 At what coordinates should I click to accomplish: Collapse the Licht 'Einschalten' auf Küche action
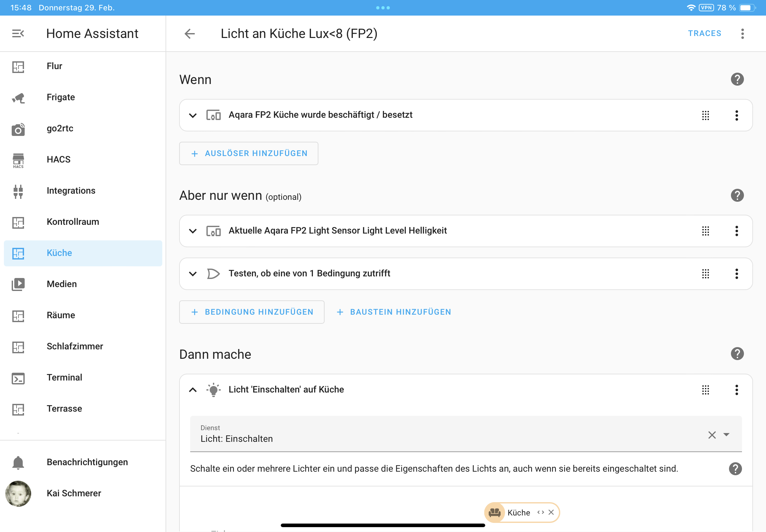tap(193, 390)
